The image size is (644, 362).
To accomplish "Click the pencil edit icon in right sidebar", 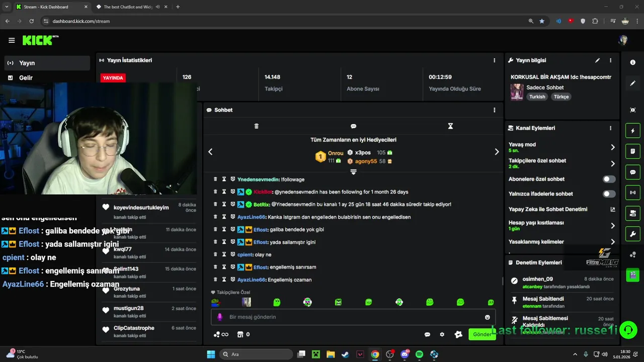I will click(633, 83).
